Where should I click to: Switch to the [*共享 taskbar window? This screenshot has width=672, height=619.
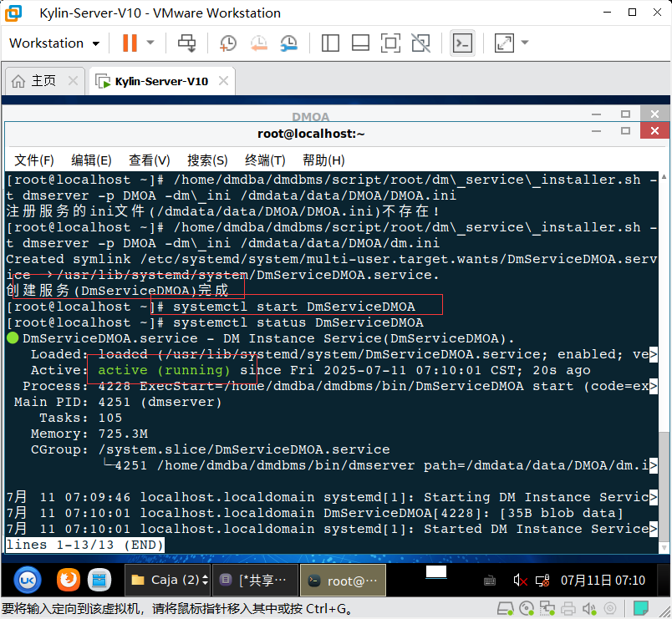point(255,580)
